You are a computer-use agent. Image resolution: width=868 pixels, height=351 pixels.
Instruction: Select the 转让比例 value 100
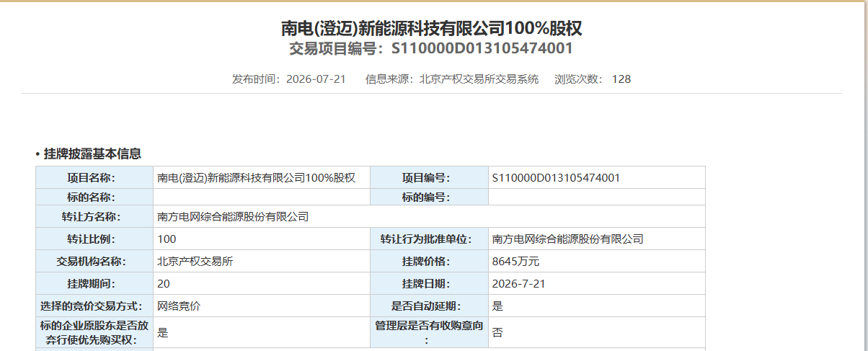pyautogui.click(x=167, y=239)
